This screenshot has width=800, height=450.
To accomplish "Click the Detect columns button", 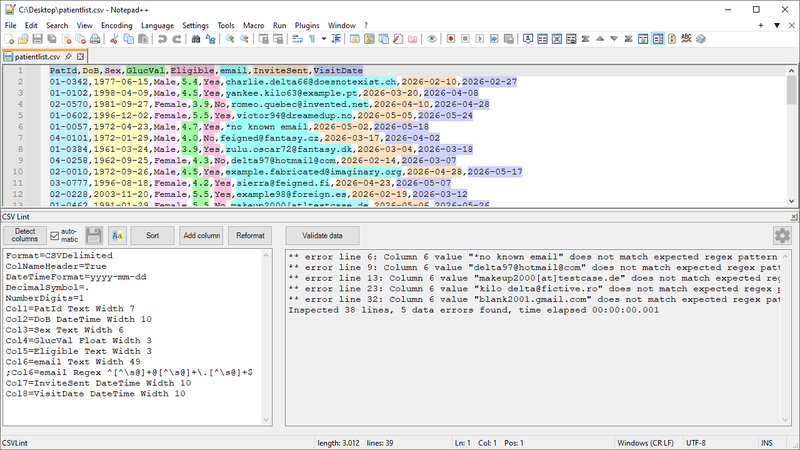I will (x=25, y=236).
